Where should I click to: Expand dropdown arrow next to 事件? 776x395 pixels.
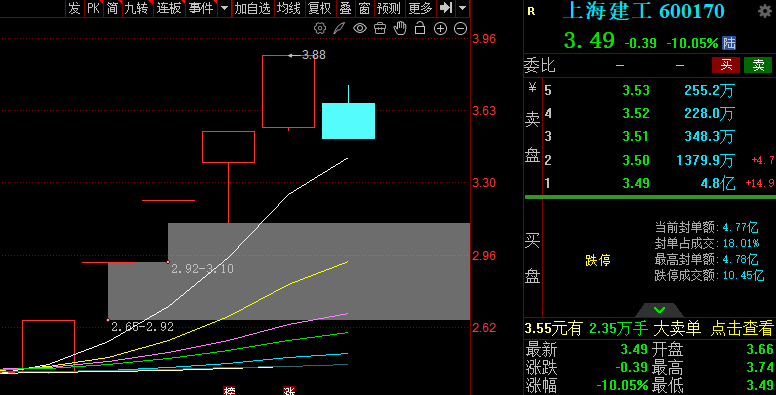click(224, 8)
